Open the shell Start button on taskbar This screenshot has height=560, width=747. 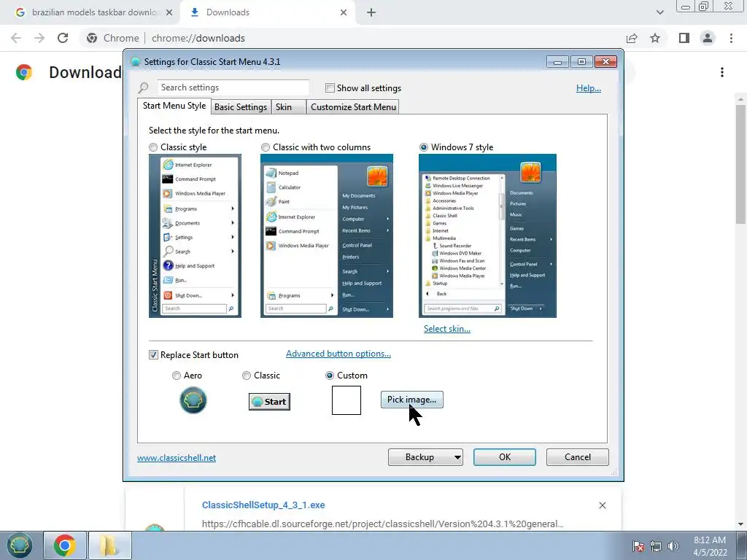pyautogui.click(x=19, y=545)
